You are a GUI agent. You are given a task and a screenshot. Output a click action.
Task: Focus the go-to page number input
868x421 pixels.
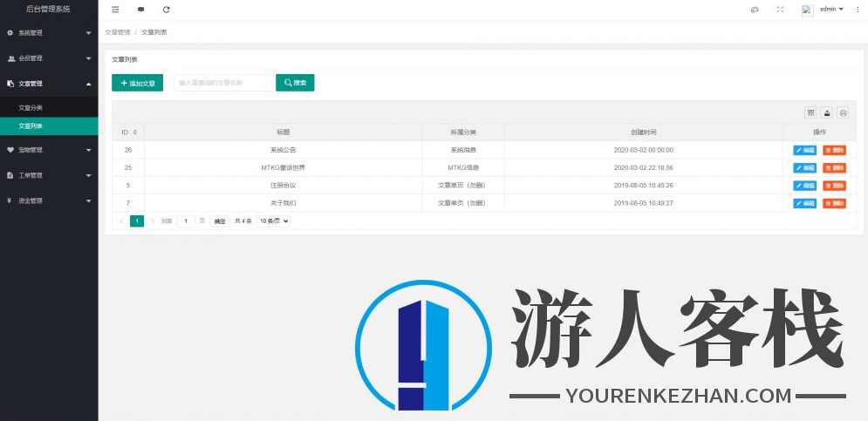pyautogui.click(x=186, y=221)
